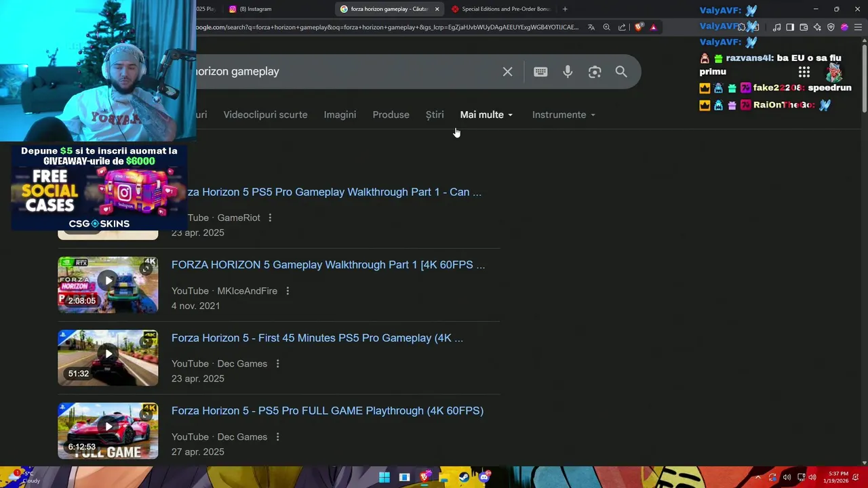Screen dimensions: 868x488
Task: Open Google apps grid
Action: (x=804, y=72)
